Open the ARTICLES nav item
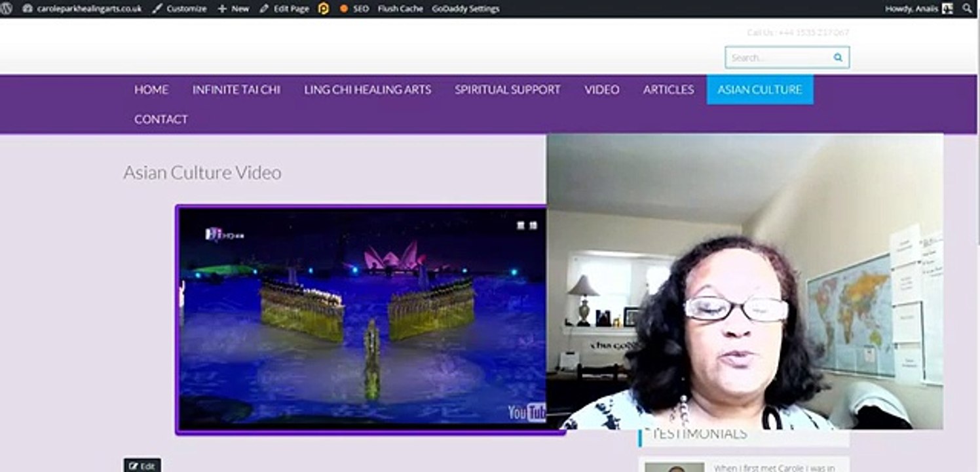The width and height of the screenshot is (980, 472). (668, 90)
